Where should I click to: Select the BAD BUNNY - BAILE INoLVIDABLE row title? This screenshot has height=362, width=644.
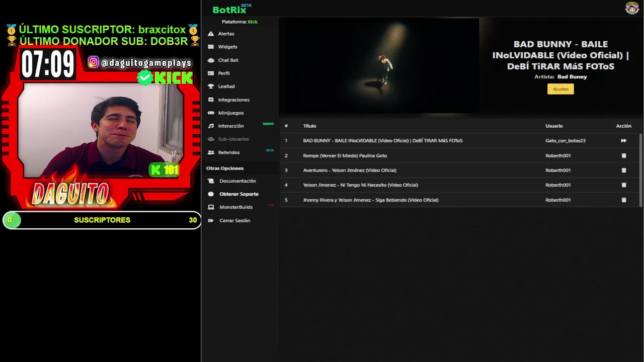coord(383,141)
